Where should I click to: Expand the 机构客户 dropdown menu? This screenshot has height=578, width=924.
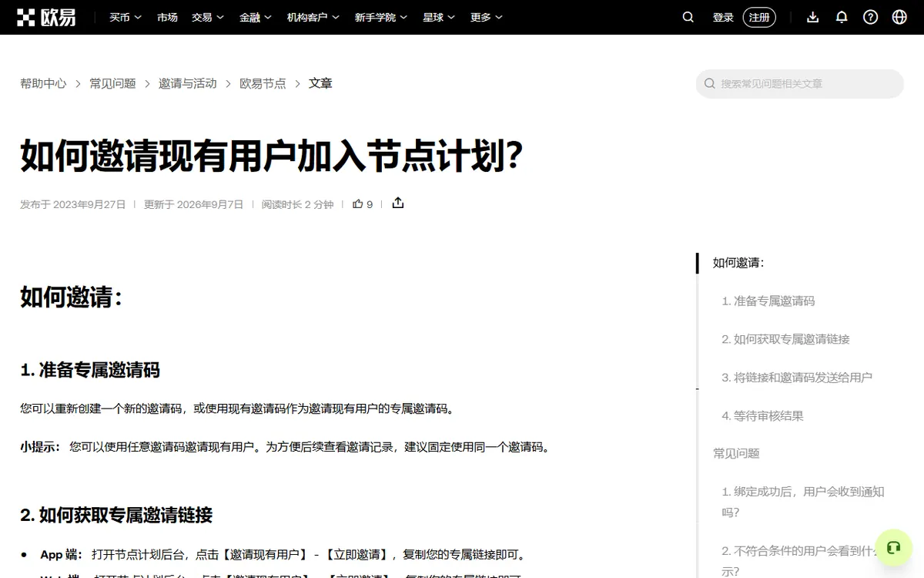click(x=313, y=17)
